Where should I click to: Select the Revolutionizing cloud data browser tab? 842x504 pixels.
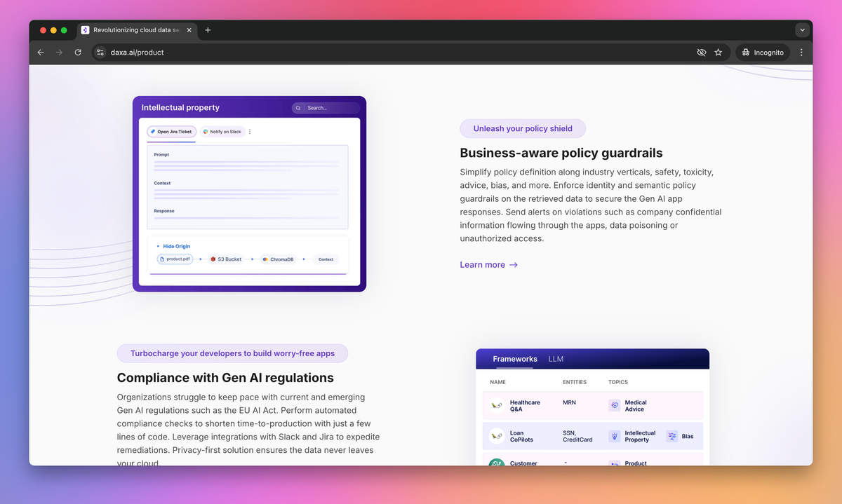[137, 30]
